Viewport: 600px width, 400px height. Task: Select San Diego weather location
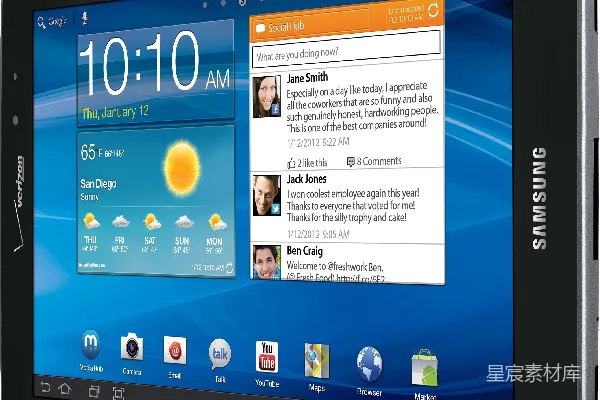click(98, 184)
